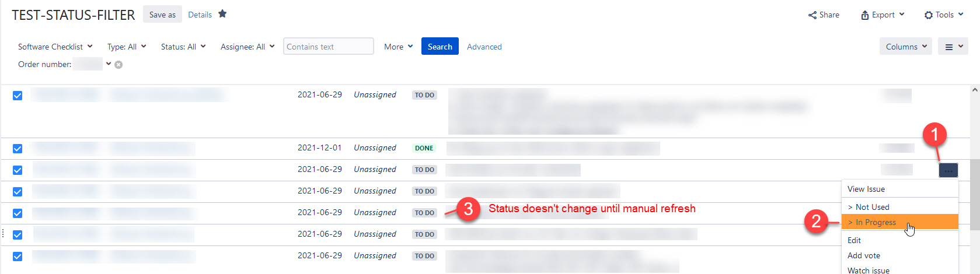Click the 2021-12-01 date cell
980x274 pixels.
[x=319, y=147]
